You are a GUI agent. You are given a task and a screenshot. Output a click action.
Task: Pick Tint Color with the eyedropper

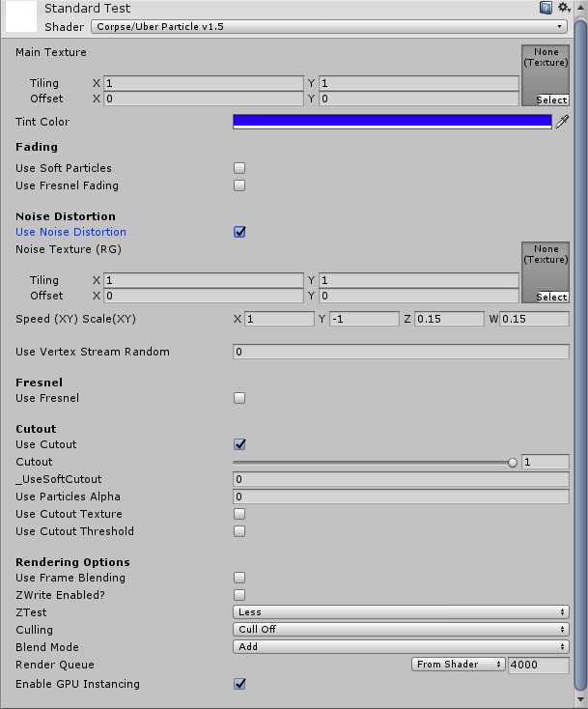[x=562, y=122]
